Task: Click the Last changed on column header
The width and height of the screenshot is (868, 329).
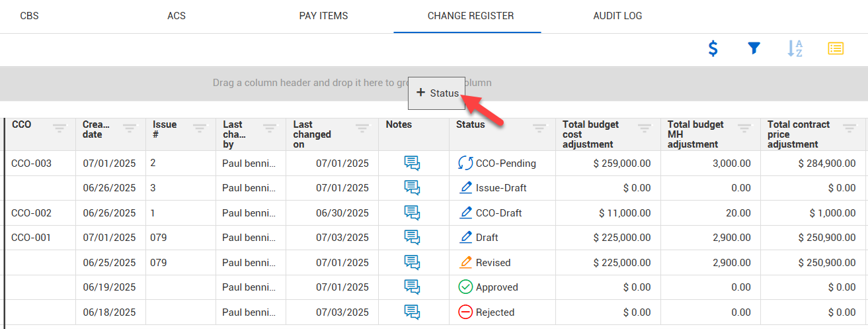Action: point(312,134)
